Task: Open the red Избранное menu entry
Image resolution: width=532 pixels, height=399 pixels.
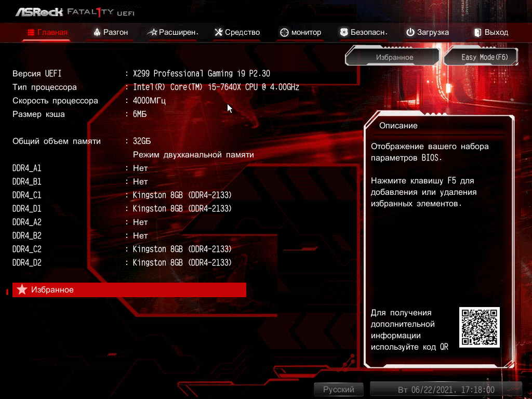Action: (129, 290)
